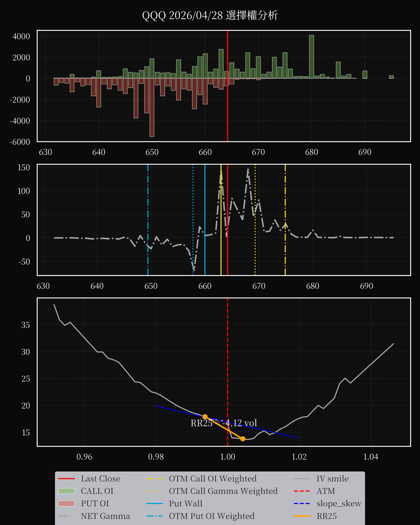Click the -6000 y-axis label on OI chart
Image resolution: width=420 pixels, height=525 pixels.
click(x=20, y=142)
